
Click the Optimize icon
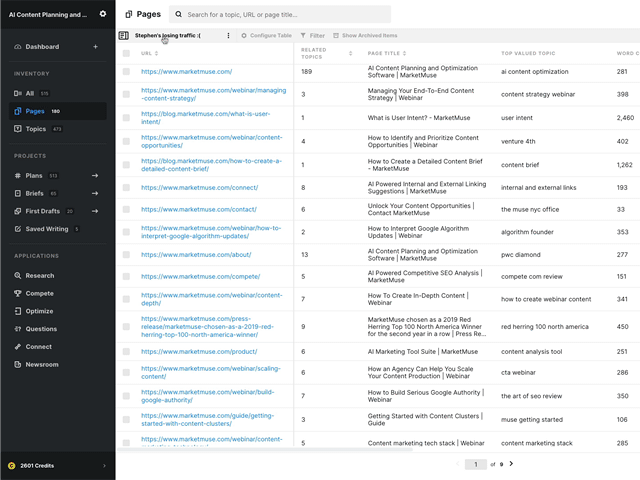point(18,311)
